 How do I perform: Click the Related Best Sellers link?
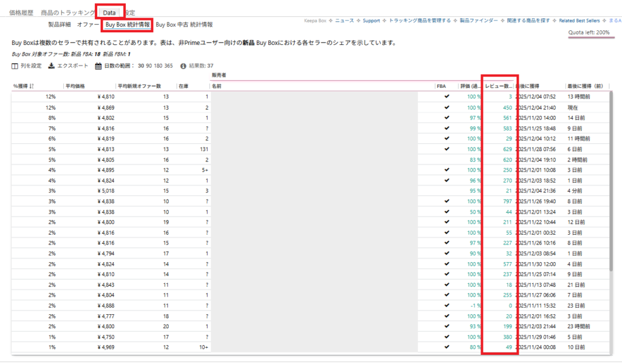pyautogui.click(x=579, y=21)
